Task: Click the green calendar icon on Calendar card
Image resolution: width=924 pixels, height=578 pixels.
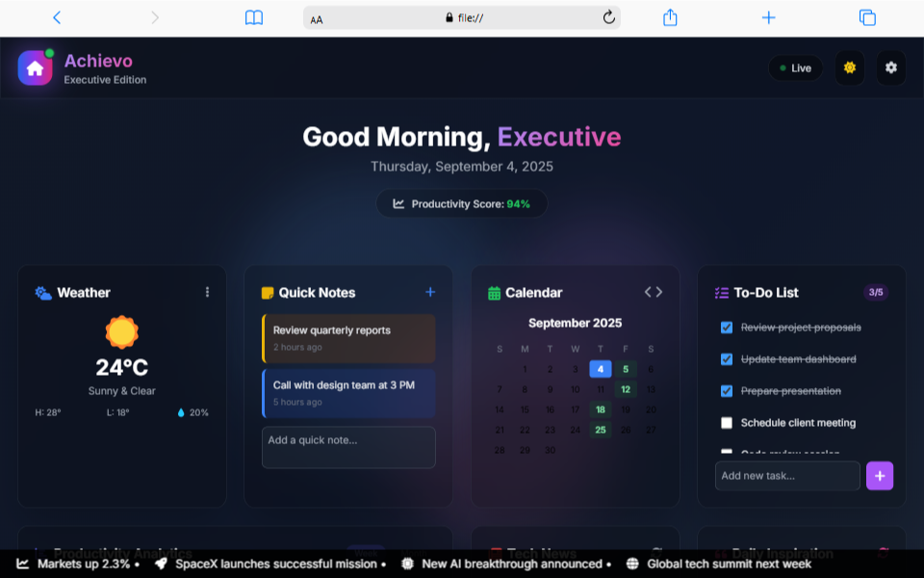Action: pos(494,292)
